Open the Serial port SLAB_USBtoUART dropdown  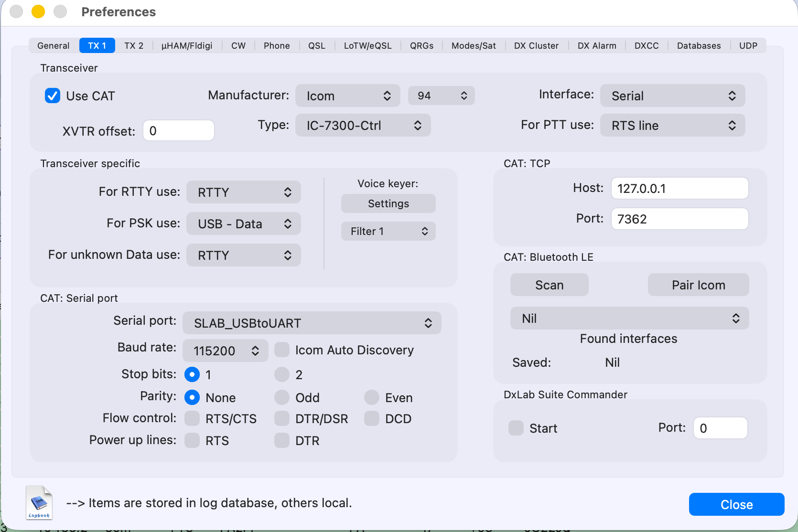312,323
